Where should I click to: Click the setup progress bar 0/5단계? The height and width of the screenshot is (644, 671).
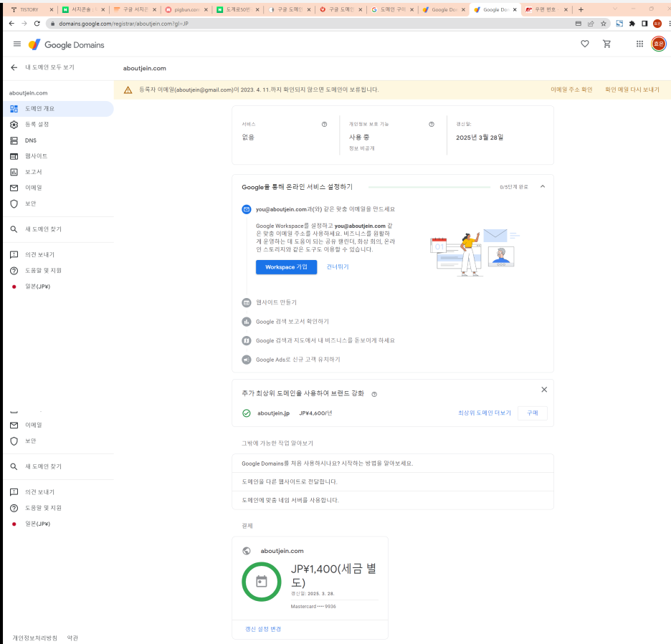click(429, 187)
